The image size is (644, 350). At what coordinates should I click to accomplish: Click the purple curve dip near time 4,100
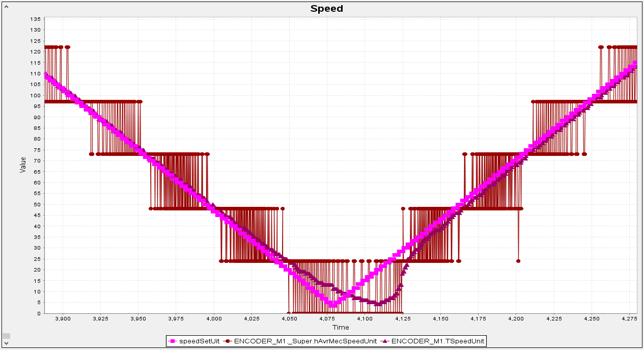(x=377, y=304)
